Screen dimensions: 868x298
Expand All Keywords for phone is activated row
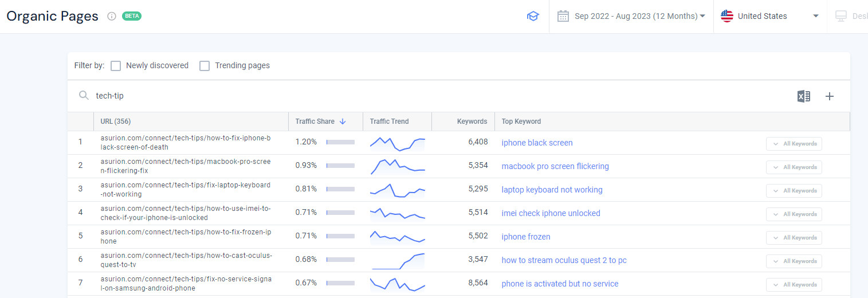(794, 285)
